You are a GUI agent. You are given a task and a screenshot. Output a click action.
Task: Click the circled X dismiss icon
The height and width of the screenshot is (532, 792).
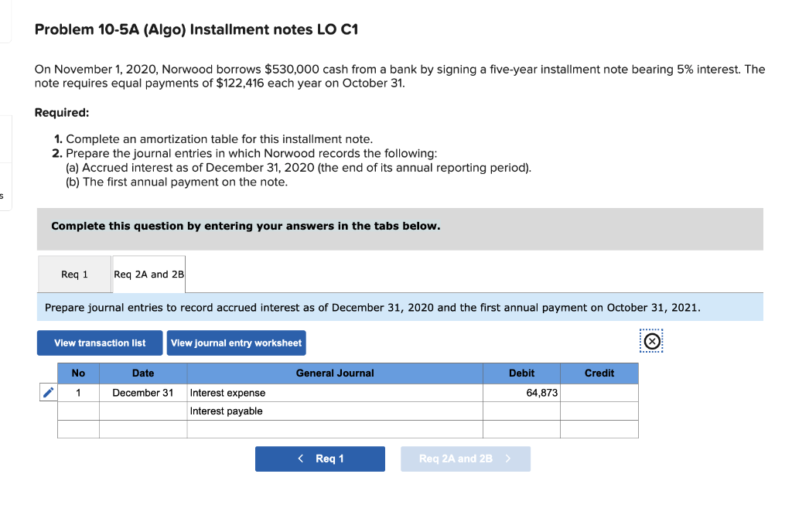point(650,341)
